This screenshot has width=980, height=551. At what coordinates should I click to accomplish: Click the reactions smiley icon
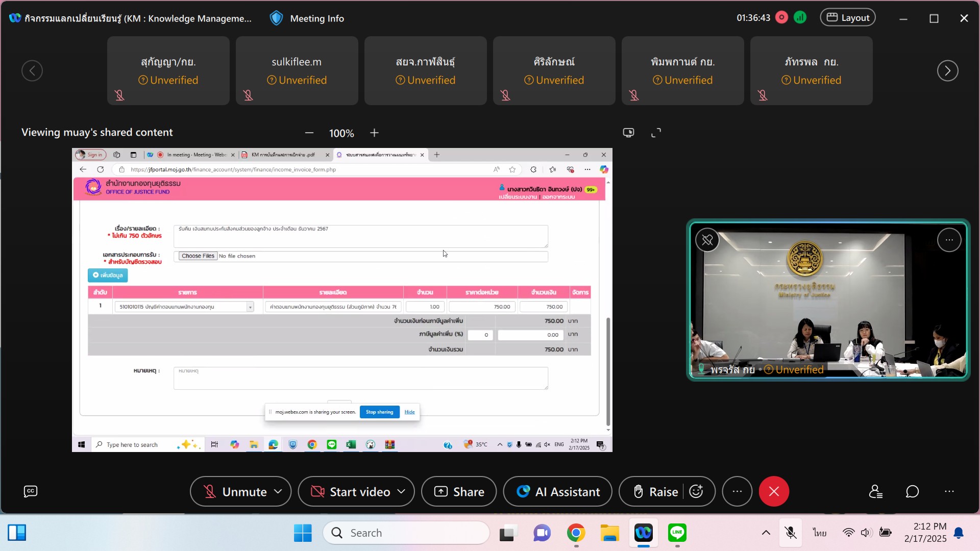pyautogui.click(x=696, y=491)
